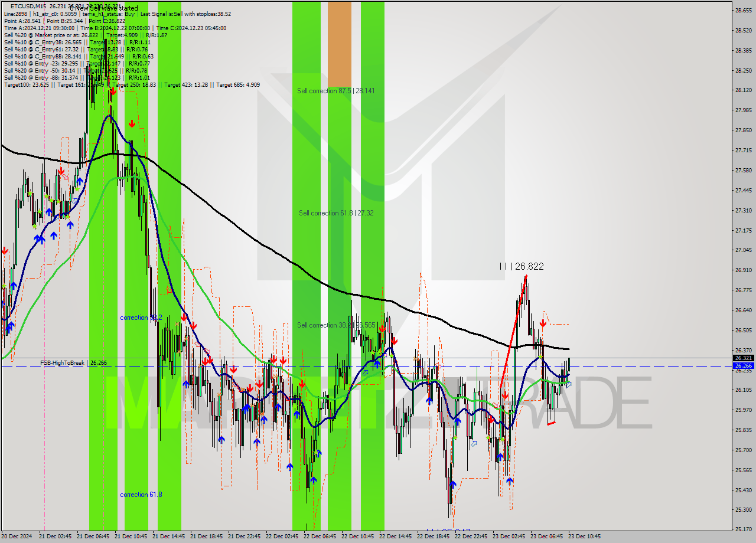Click the 'FSB-HighToBreak | 26.266' label
The width and height of the screenshot is (756, 543).
[74, 362]
